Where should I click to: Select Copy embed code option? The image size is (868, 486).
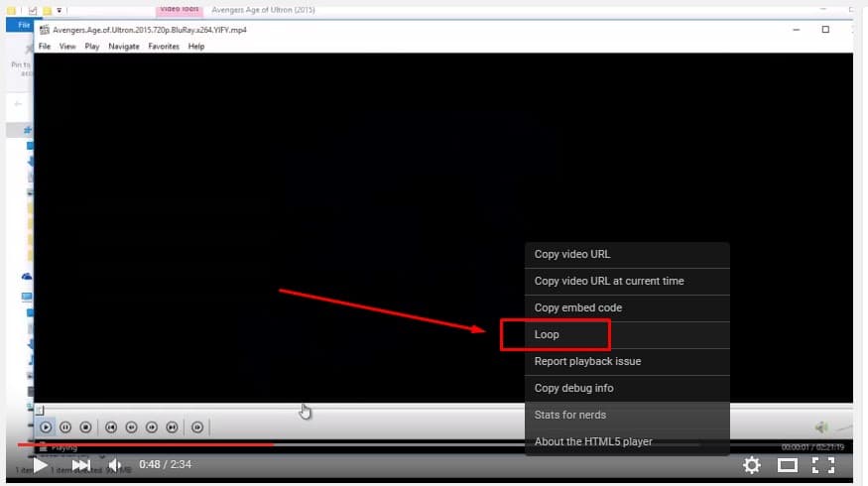click(x=578, y=307)
